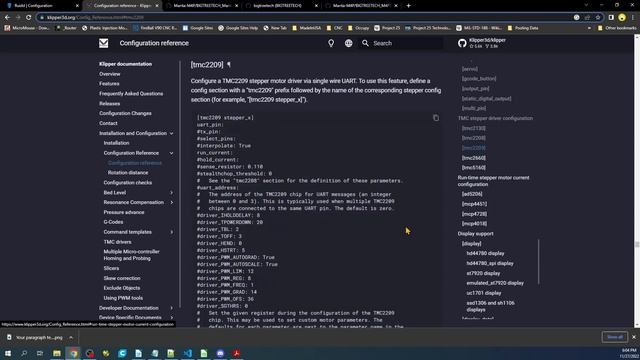640x360 pixels.
Task: Close the bigtreetech (BIGTREETECH) tab
Action: [316, 6]
